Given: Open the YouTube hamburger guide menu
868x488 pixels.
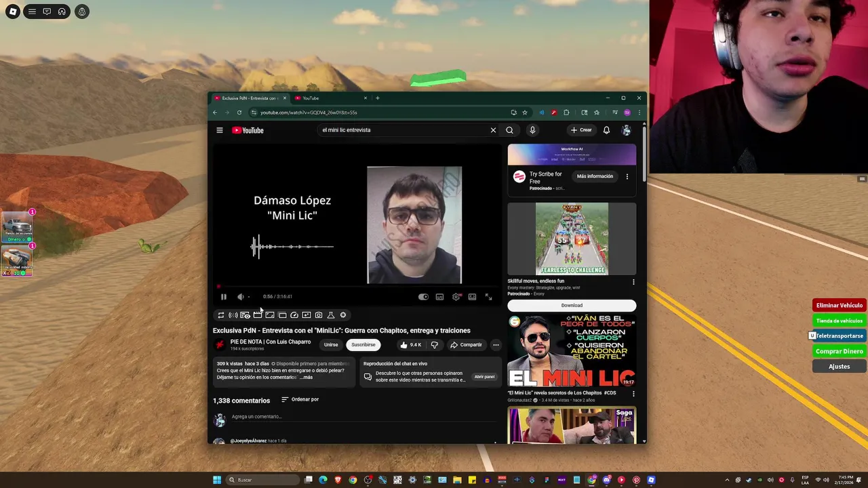Looking at the screenshot, I should click(220, 130).
